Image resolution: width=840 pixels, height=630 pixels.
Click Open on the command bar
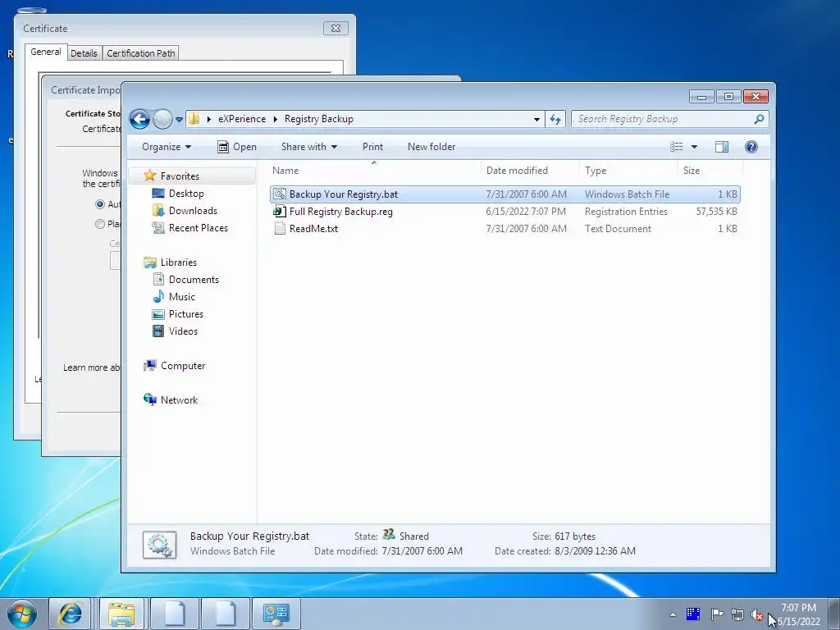click(x=237, y=147)
